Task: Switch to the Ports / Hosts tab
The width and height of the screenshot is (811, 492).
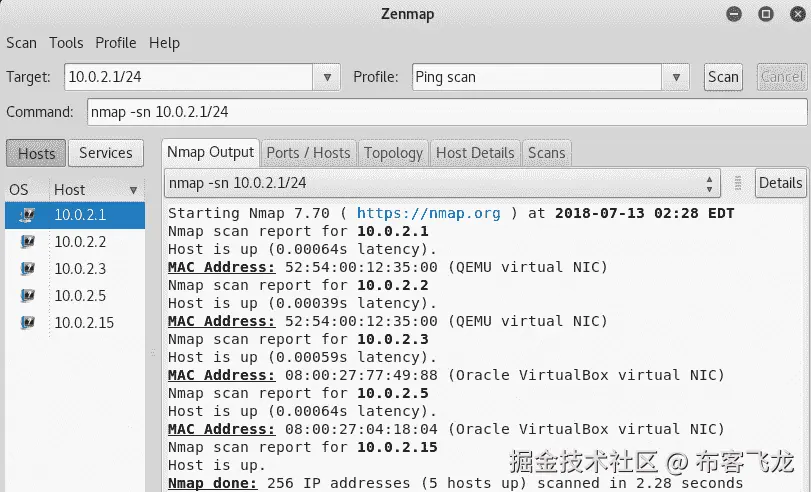Action: [308, 153]
